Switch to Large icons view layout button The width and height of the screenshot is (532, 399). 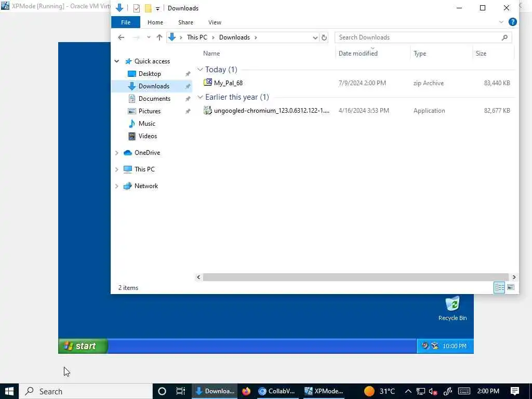coord(511,287)
